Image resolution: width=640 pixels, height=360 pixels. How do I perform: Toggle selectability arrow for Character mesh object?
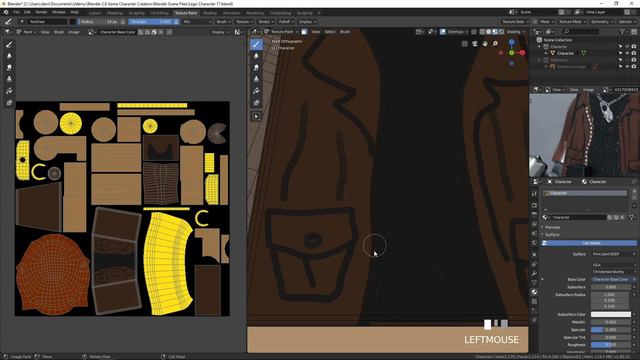tap(620, 53)
